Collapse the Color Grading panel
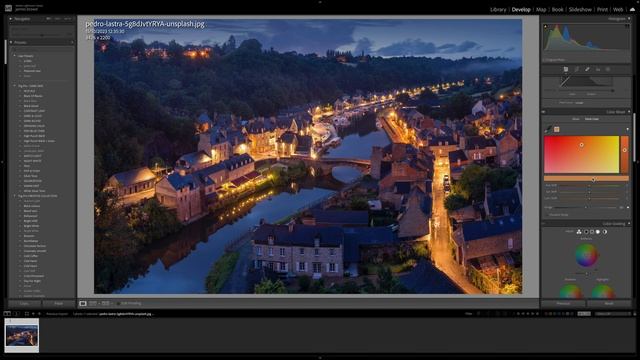This screenshot has width=640, height=360. tap(629, 224)
